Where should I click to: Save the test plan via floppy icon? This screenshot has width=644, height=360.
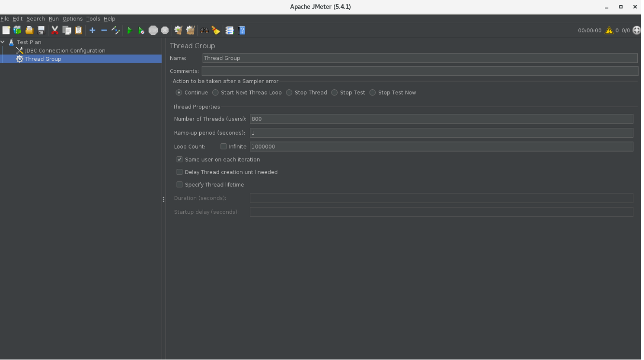pos(41,30)
